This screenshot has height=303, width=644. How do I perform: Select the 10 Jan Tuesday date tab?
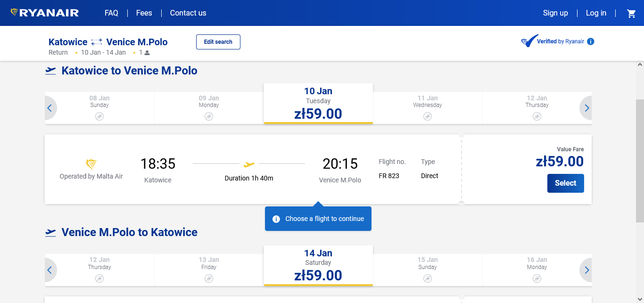click(318, 104)
